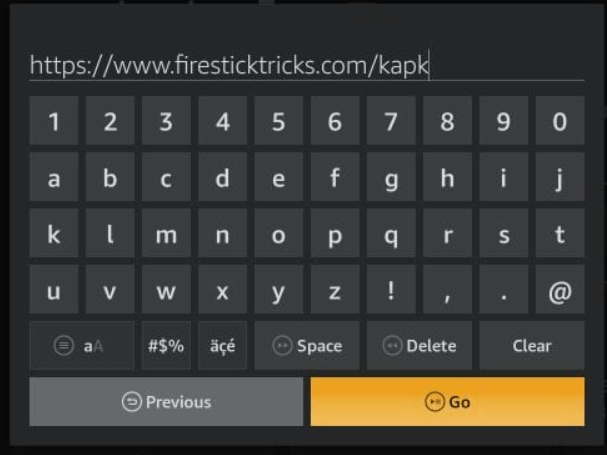Click the menu icon beside aA
This screenshot has width=607, height=455.
coord(64,345)
